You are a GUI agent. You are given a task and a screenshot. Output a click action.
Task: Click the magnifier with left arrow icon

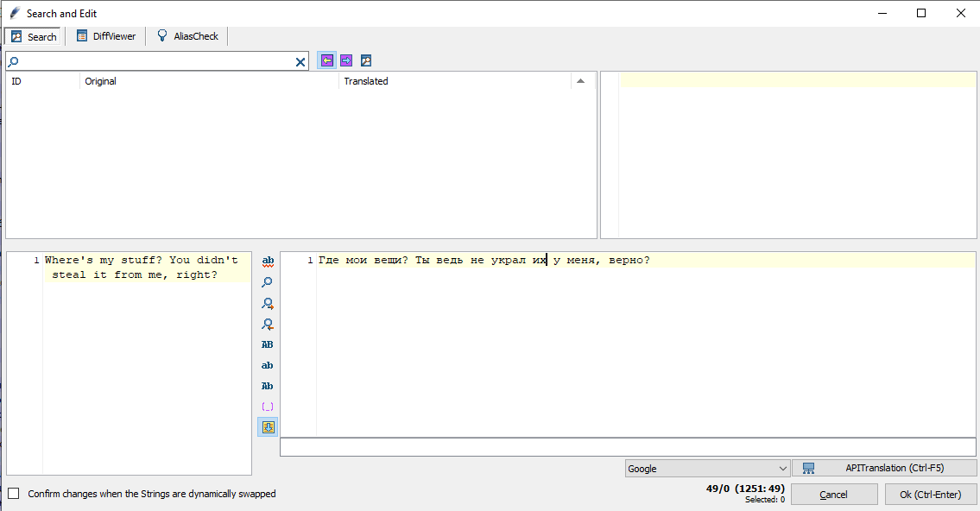[268, 325]
